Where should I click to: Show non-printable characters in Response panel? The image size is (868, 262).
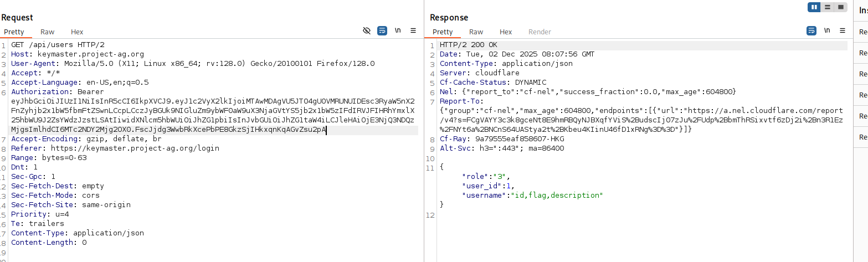point(827,31)
